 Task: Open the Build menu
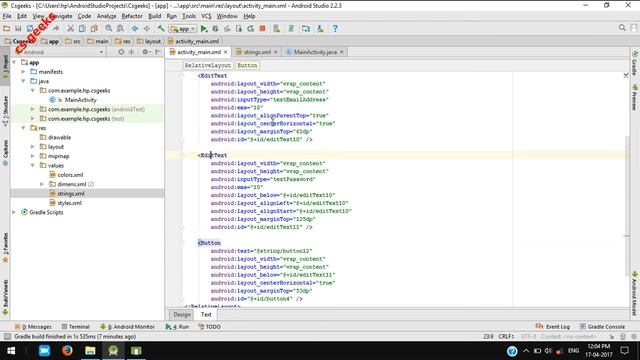(154, 16)
